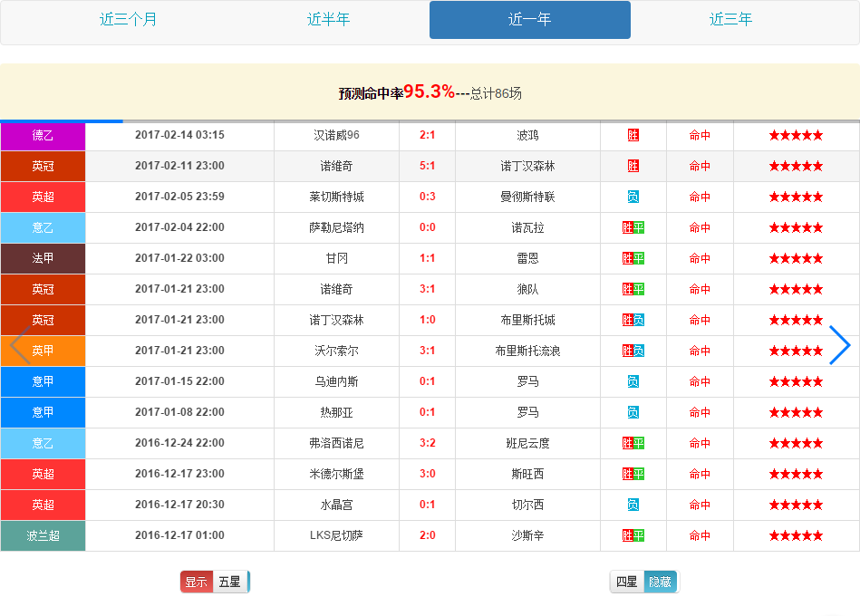Toggle the 显示 五星 switch
The height and width of the screenshot is (616, 860).
pyautogui.click(x=215, y=582)
